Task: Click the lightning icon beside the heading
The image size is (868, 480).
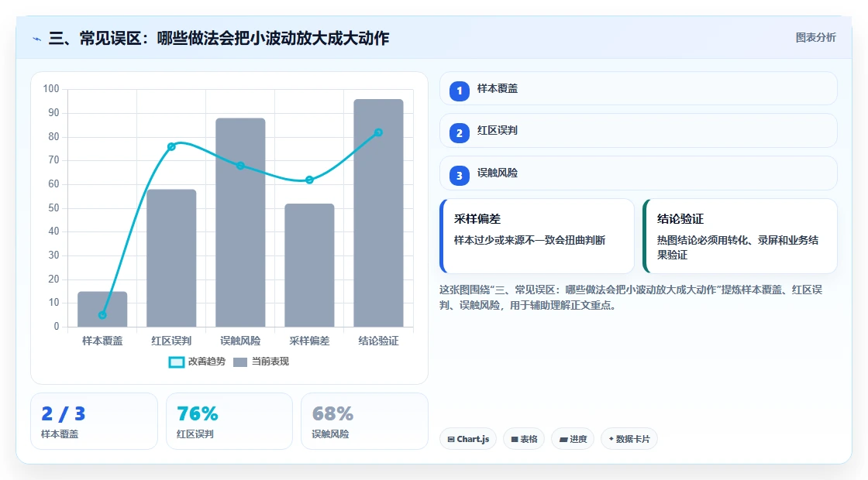Action: click(37, 39)
